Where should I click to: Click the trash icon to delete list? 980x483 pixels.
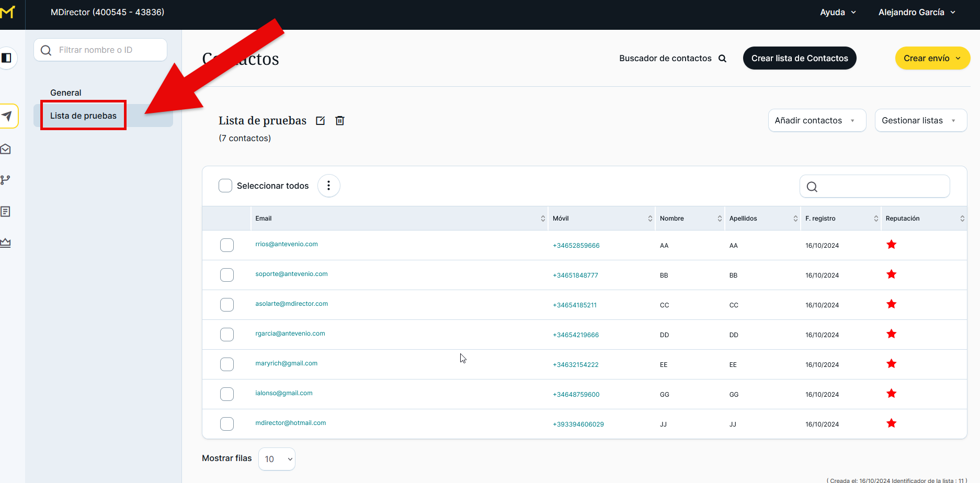[340, 121]
